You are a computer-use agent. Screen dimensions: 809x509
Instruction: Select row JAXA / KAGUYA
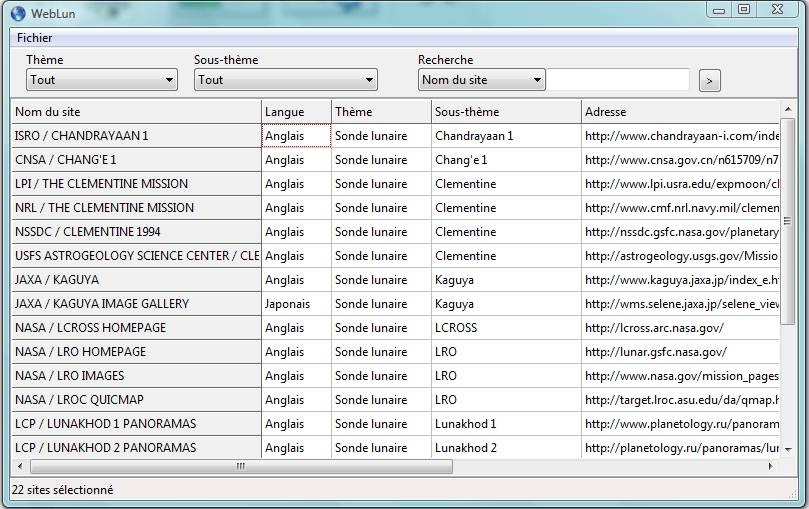[x=136, y=280]
